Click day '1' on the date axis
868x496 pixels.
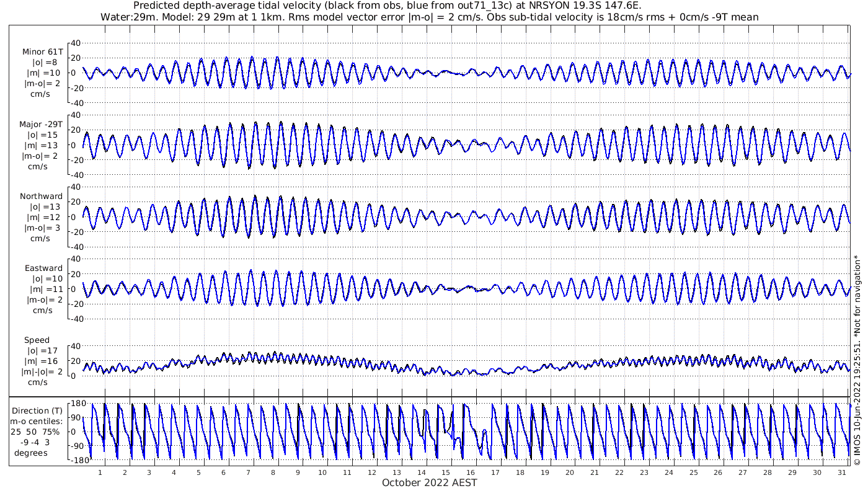point(100,472)
